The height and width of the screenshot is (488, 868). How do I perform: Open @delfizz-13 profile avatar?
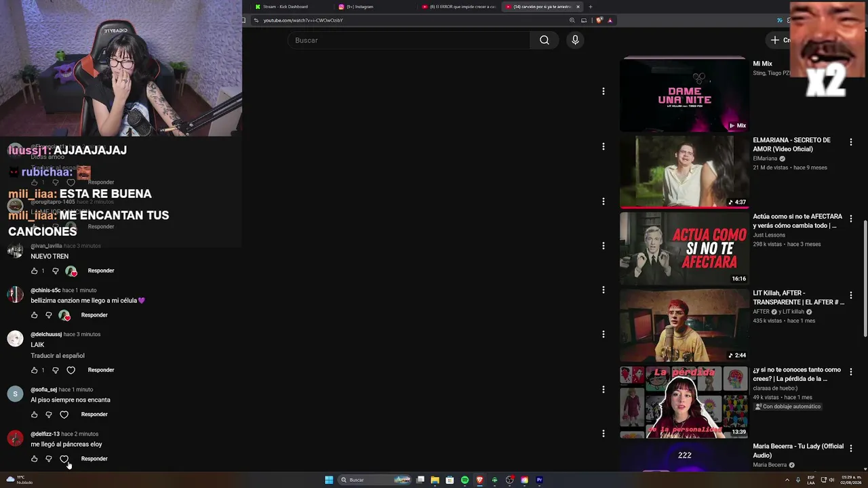point(15,438)
